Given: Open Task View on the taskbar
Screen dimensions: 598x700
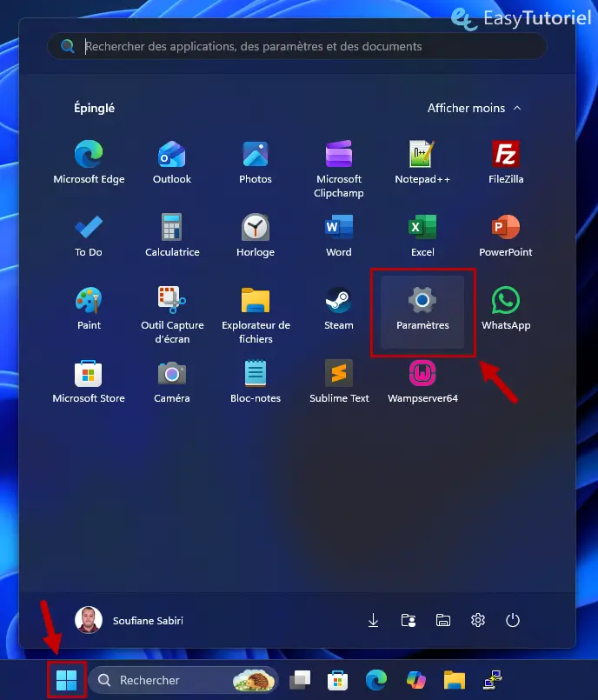Looking at the screenshot, I should click(300, 680).
